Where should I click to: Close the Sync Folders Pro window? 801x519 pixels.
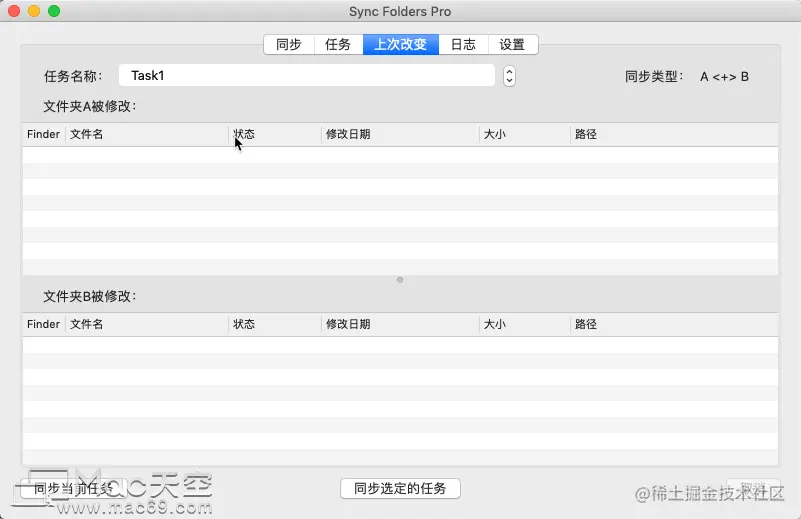pyautogui.click(x=14, y=11)
